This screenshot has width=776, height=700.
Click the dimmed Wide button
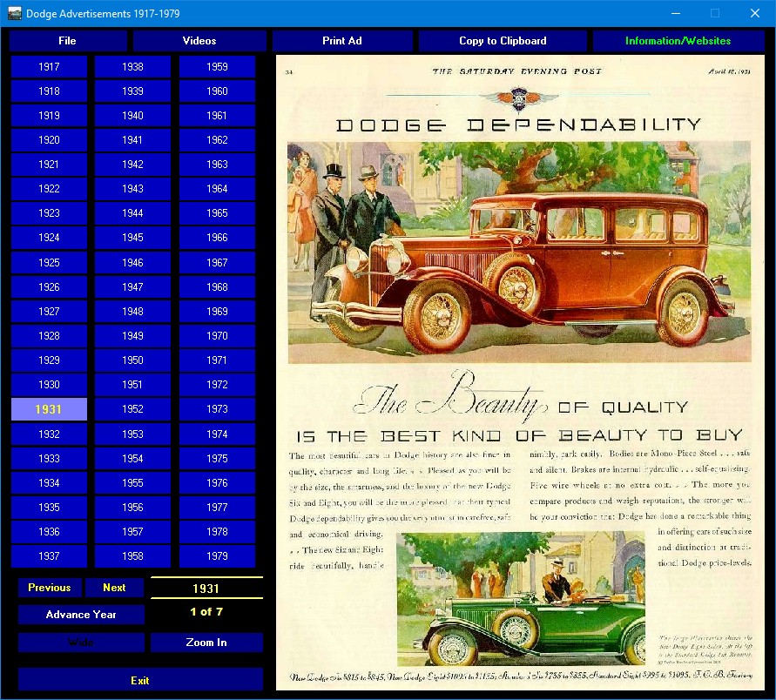click(x=81, y=643)
